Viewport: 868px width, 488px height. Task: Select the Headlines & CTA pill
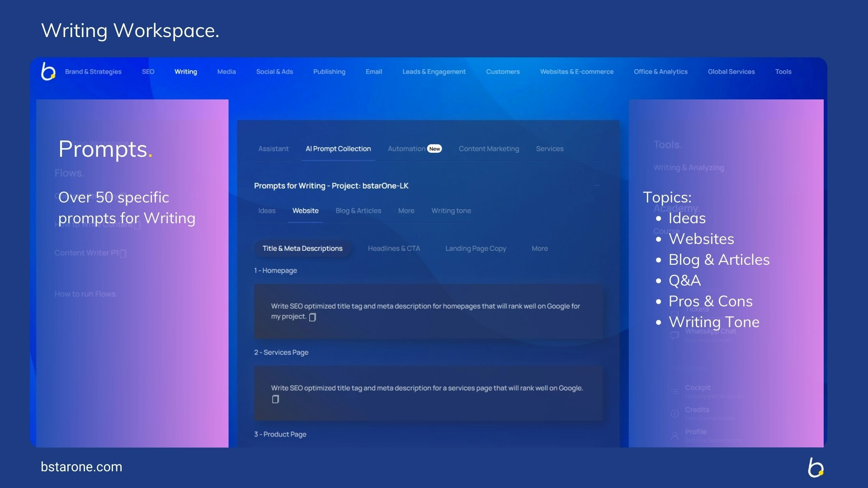pyautogui.click(x=394, y=249)
